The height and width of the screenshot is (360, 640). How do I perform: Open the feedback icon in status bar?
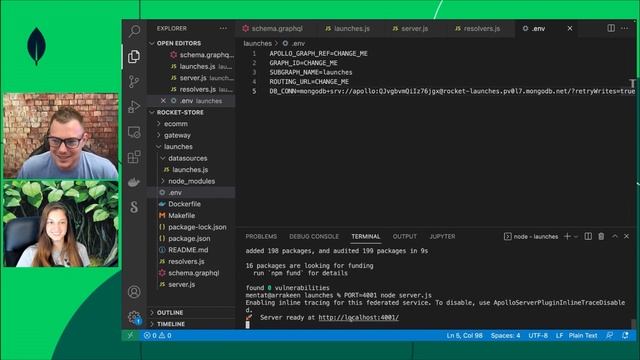610,335
